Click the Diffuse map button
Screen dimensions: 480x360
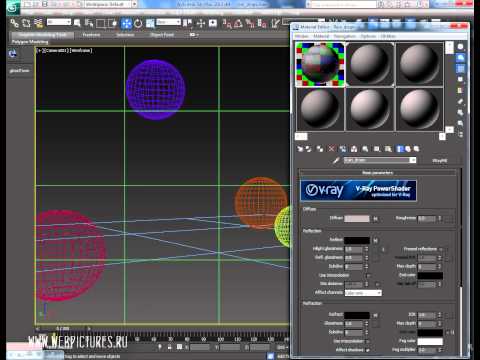coord(376,219)
